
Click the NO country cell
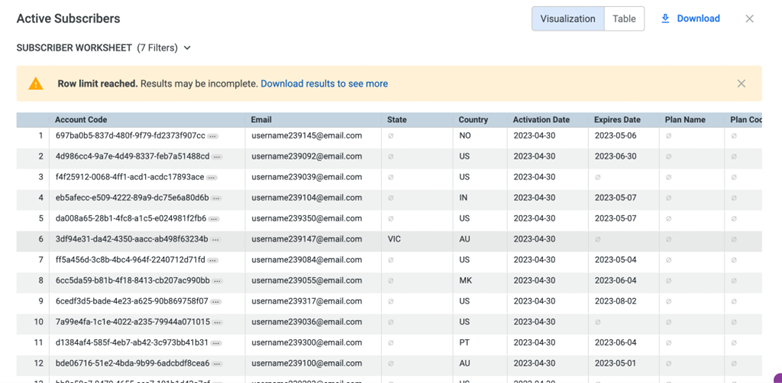[x=465, y=135]
